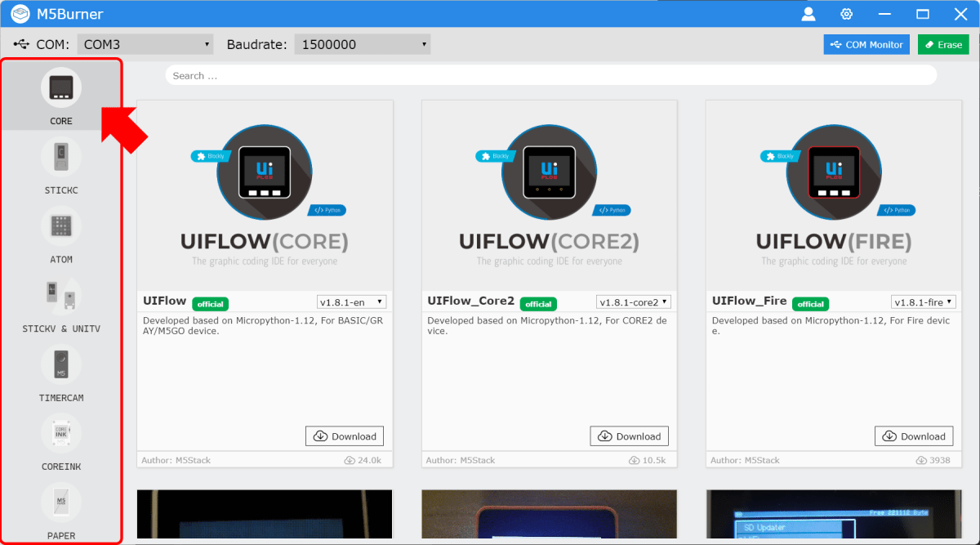Click description text mentioning CORE2 device
The width and height of the screenshot is (980, 545).
click(x=547, y=326)
